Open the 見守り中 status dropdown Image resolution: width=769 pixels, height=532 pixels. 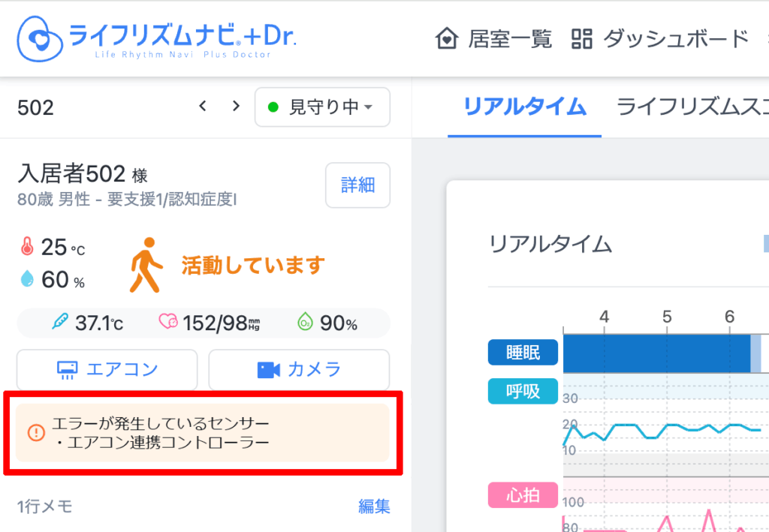click(x=322, y=107)
